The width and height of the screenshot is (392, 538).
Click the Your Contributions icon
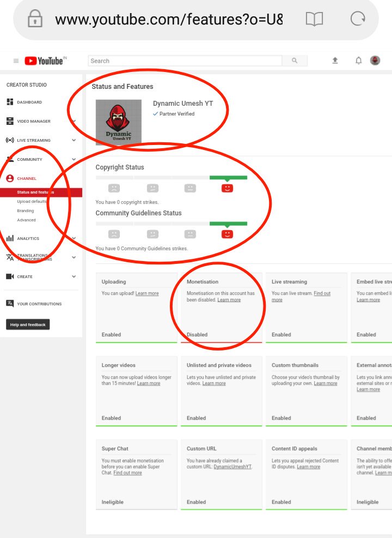pos(10,303)
